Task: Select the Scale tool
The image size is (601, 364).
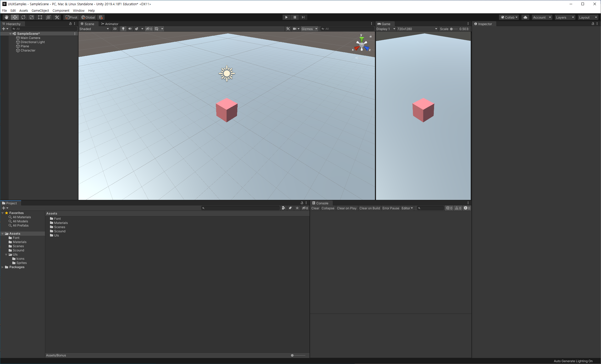Action: tap(32, 17)
